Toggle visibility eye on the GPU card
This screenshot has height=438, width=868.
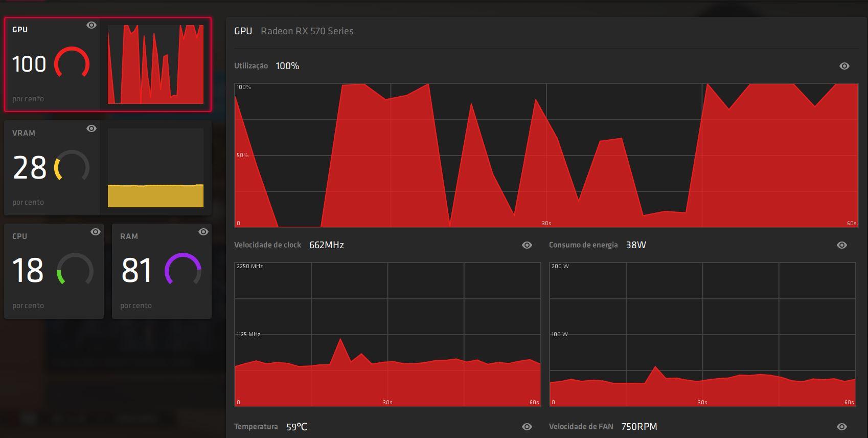click(92, 25)
